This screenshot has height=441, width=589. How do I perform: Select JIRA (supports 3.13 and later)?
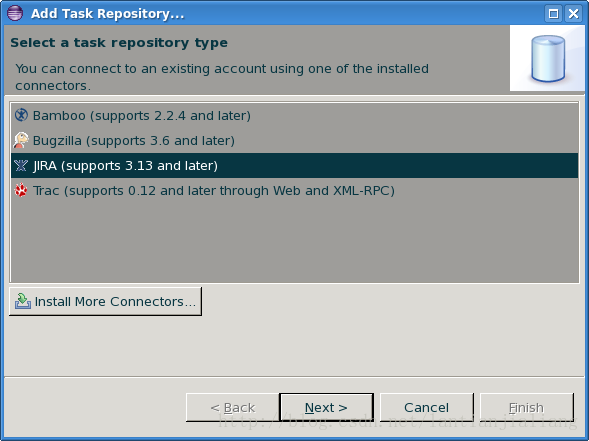294,165
